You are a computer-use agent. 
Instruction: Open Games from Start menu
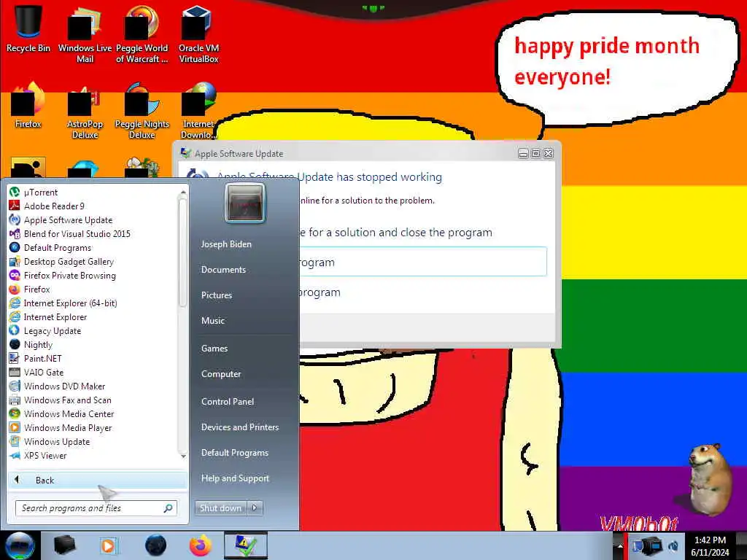[214, 349]
